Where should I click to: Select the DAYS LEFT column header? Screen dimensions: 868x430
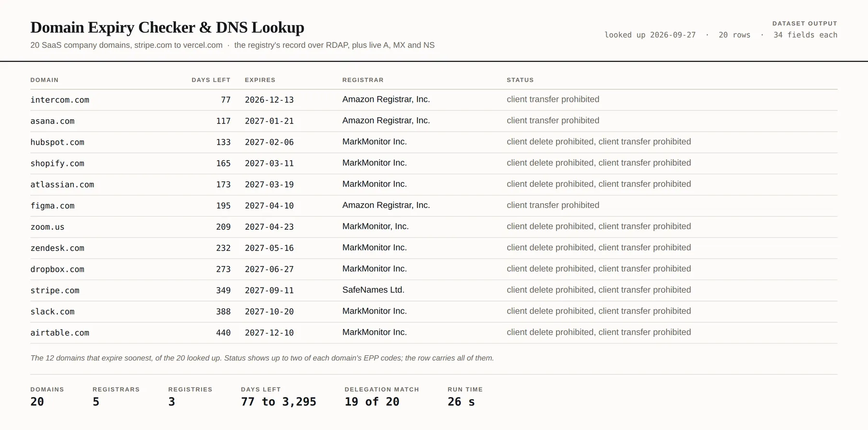click(211, 80)
